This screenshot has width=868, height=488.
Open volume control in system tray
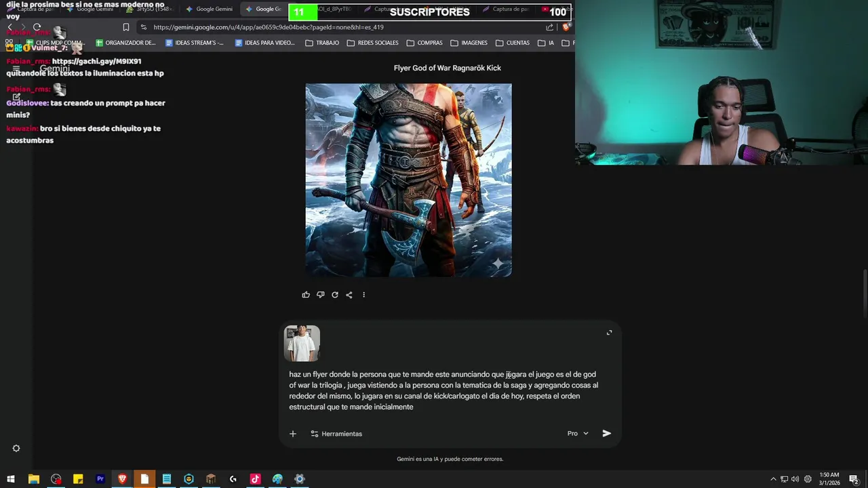click(795, 479)
